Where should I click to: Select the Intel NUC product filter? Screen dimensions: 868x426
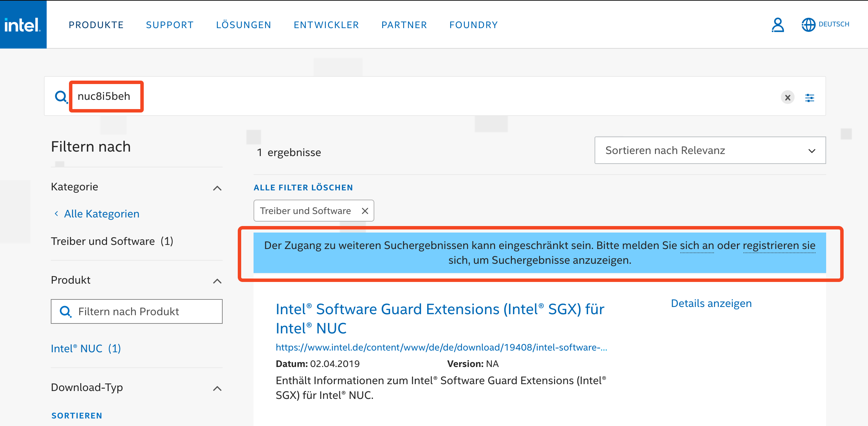point(86,348)
